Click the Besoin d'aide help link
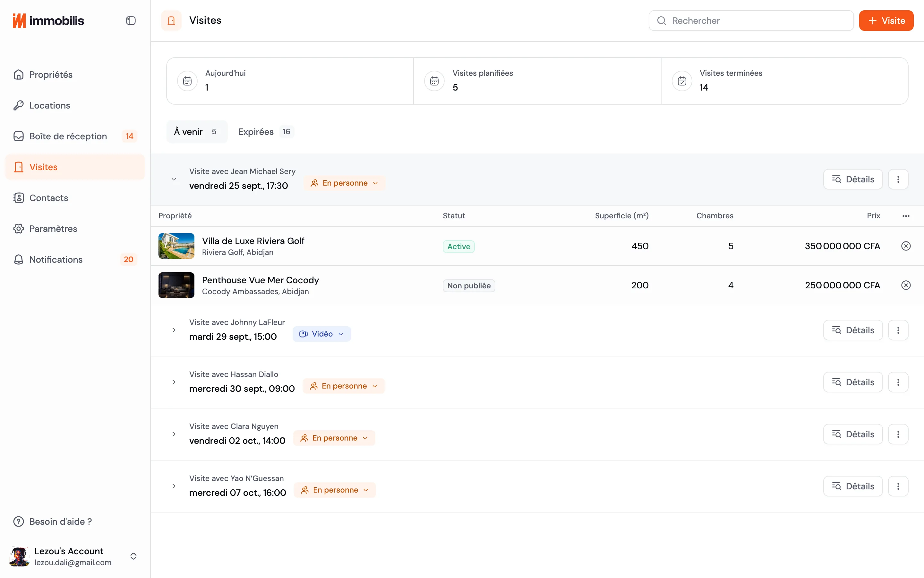The height and width of the screenshot is (578, 924). point(53,521)
